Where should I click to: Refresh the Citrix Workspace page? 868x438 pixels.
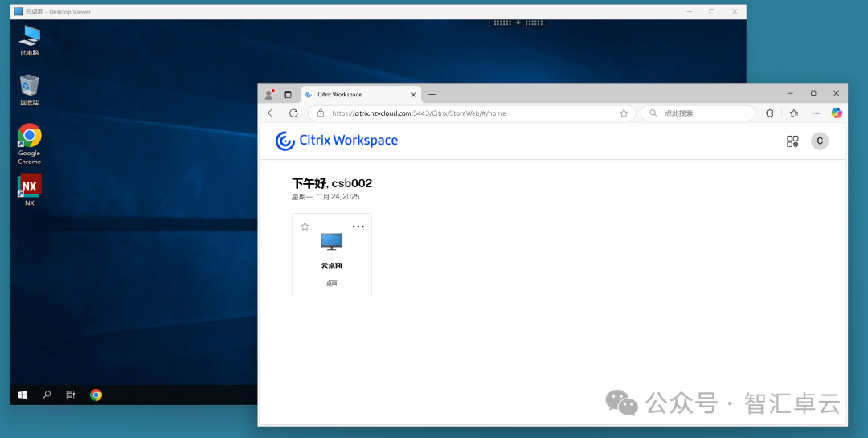(x=294, y=113)
